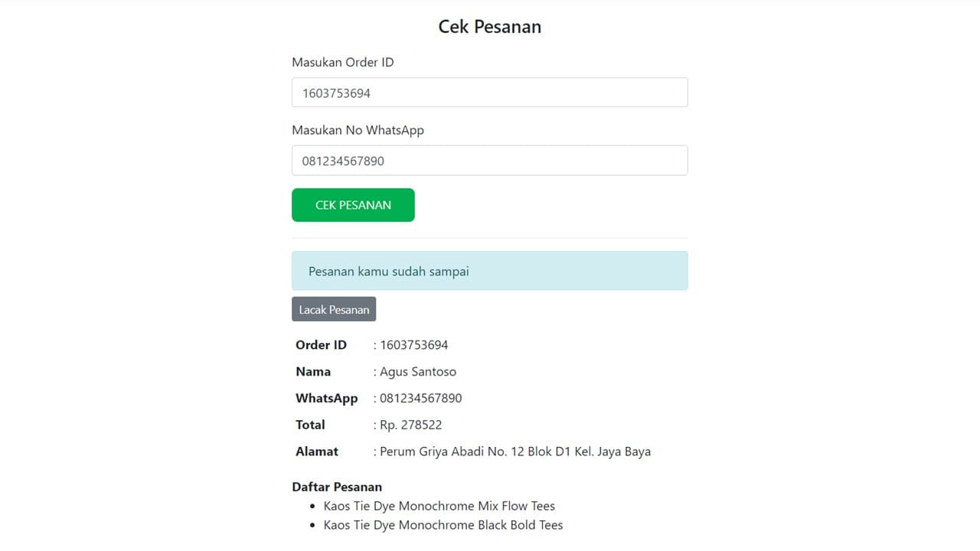Image resolution: width=980 pixels, height=551 pixels.
Task: Click the order number value in details table
Action: point(413,345)
